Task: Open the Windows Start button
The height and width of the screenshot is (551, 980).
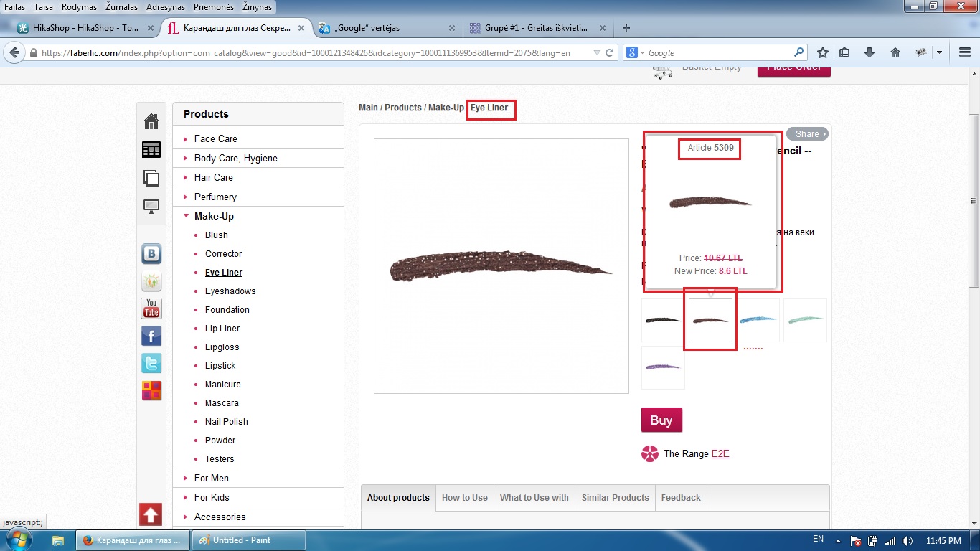Action: point(20,540)
